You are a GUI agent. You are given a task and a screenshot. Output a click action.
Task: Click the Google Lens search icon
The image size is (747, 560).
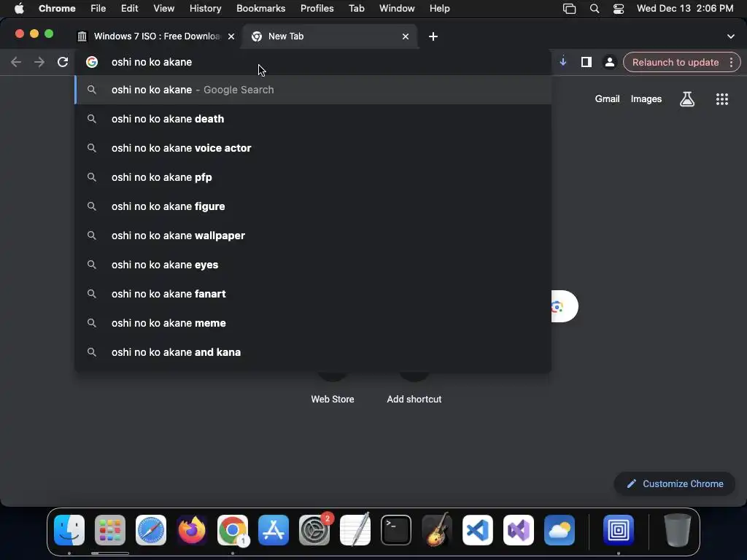(x=557, y=306)
